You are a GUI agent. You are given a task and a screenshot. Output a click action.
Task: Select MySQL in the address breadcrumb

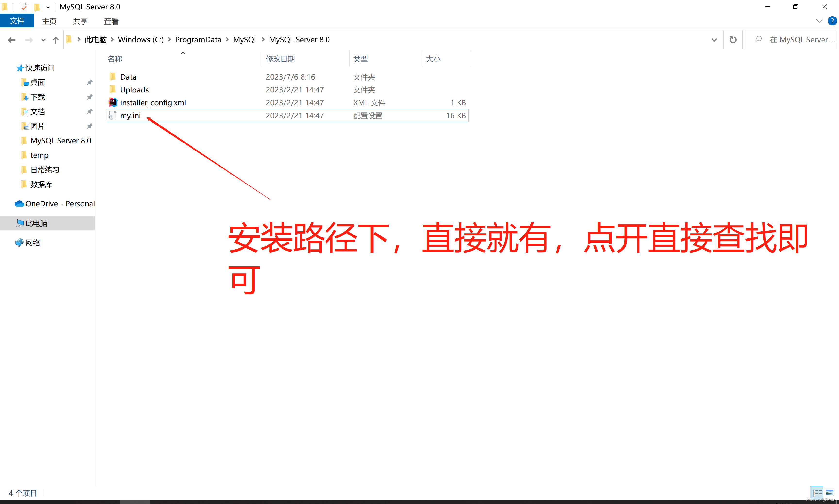(245, 40)
